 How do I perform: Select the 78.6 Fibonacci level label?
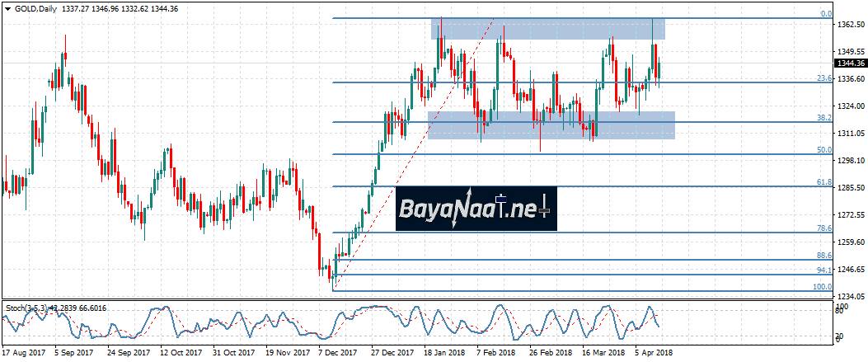tap(823, 228)
